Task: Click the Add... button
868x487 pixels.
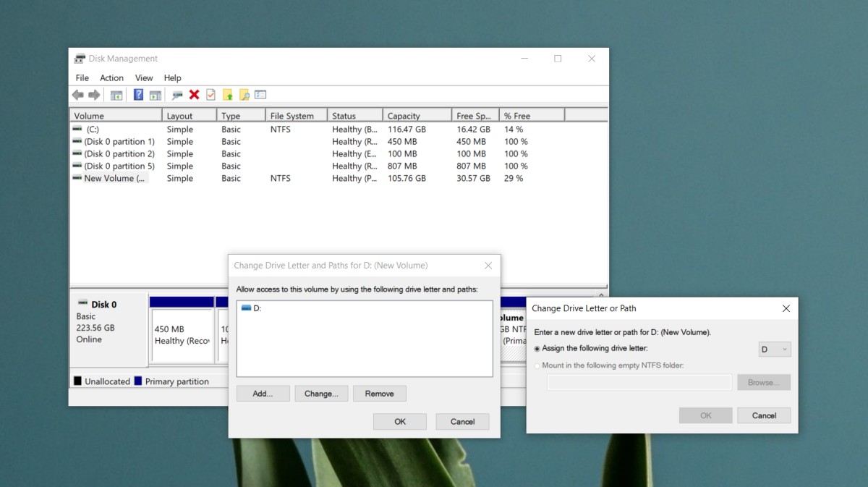Action: [x=263, y=394]
